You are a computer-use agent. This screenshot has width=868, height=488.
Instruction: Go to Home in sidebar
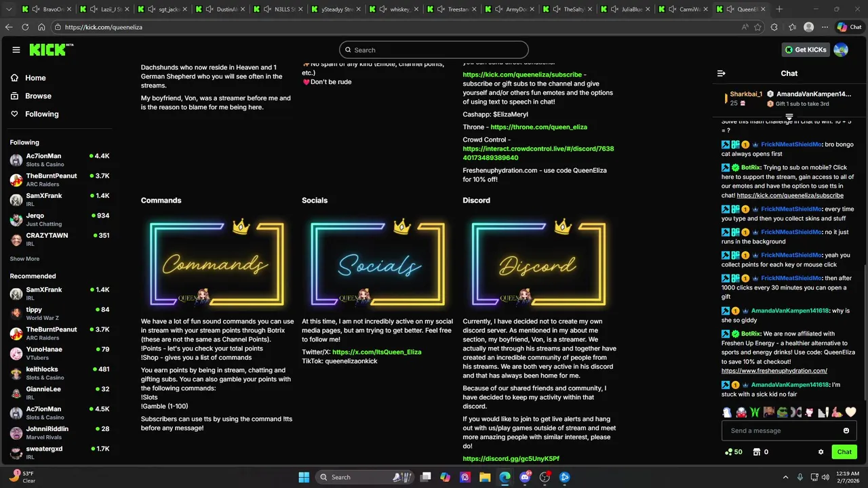tap(35, 78)
